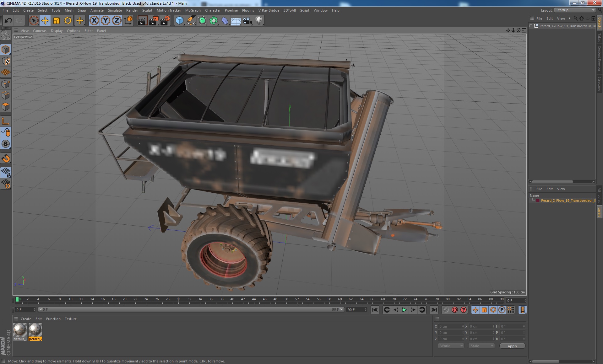Viewport: 603px width, 364px height.
Task: Open the Layout Startup dropdown
Action: point(575,10)
